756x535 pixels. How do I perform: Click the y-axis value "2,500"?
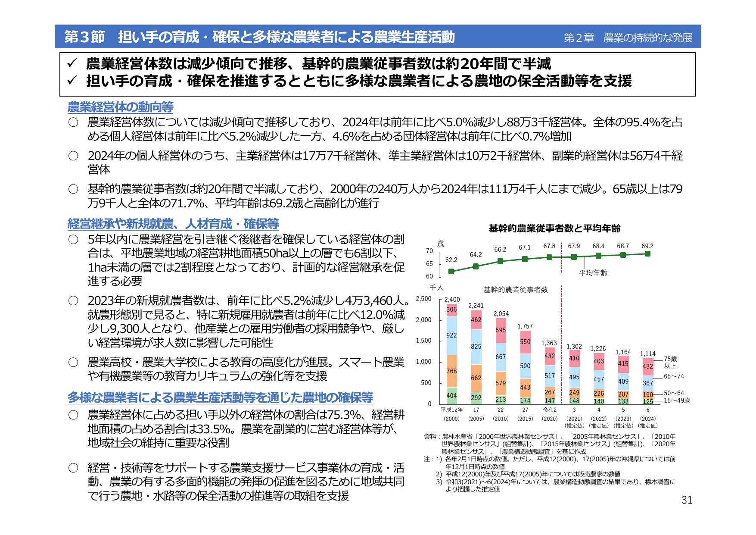tap(423, 299)
